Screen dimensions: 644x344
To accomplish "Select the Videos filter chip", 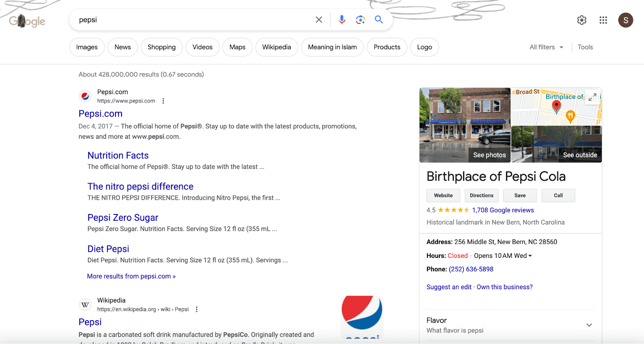I will click(x=202, y=47).
